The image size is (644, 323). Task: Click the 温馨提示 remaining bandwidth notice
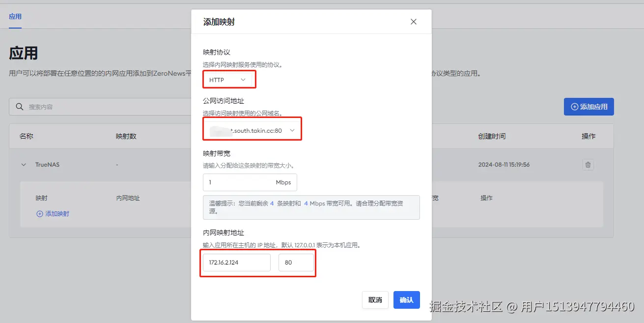coord(311,207)
